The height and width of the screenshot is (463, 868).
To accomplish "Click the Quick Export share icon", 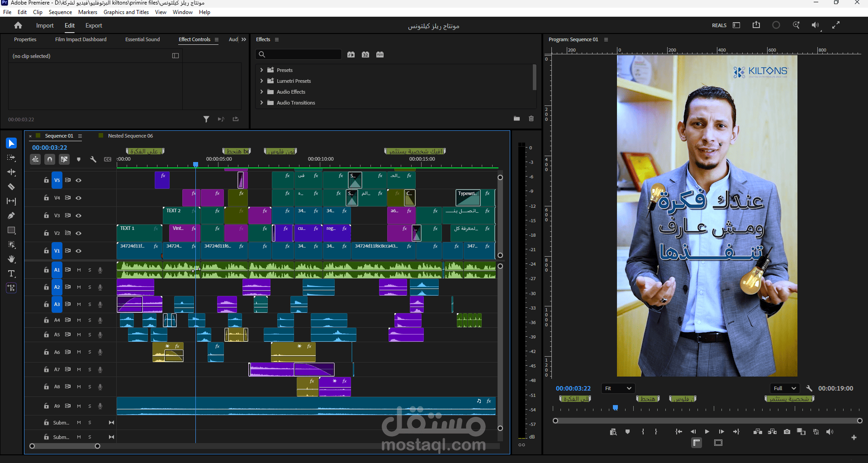I will coord(756,25).
